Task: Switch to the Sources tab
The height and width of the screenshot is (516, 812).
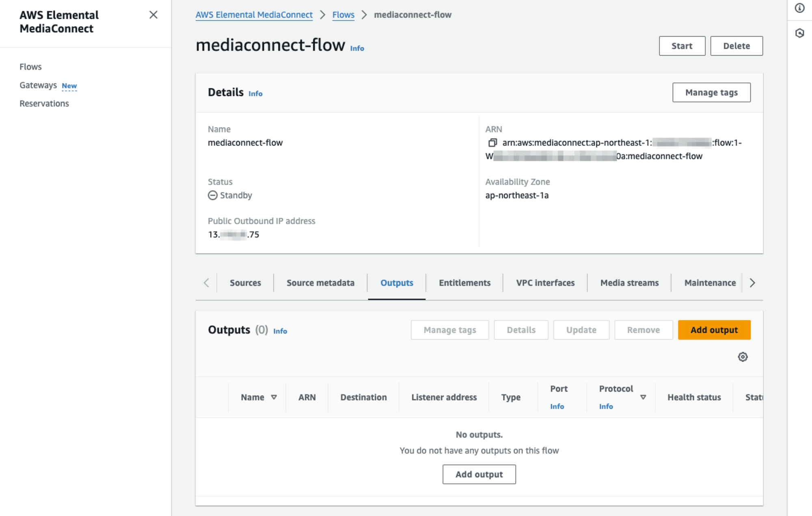Action: pos(245,283)
